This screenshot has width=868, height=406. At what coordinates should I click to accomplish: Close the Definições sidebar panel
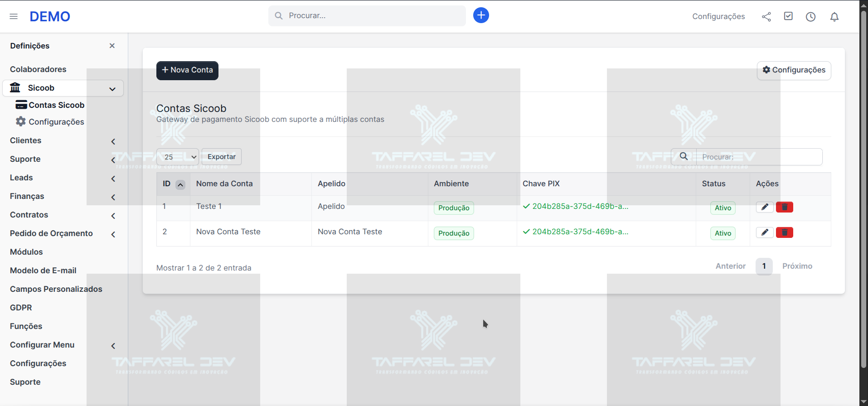(x=112, y=46)
